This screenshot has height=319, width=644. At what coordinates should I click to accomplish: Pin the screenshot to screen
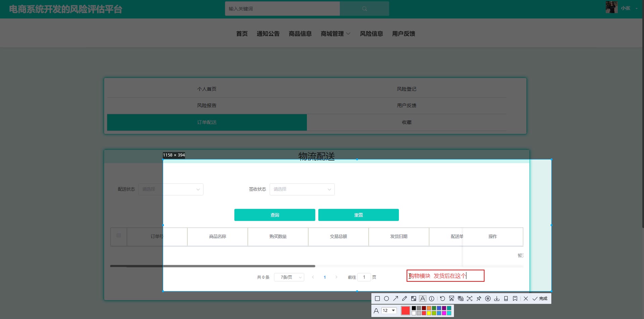pyautogui.click(x=479, y=299)
